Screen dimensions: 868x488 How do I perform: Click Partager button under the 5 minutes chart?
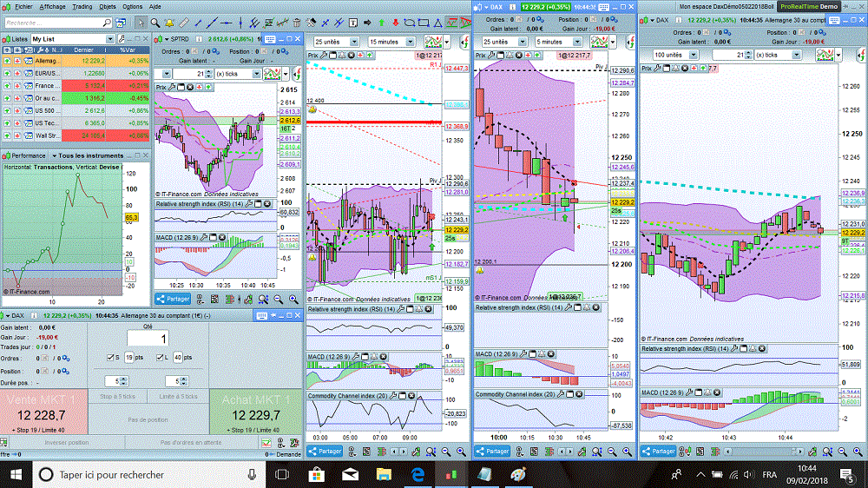coord(493,452)
